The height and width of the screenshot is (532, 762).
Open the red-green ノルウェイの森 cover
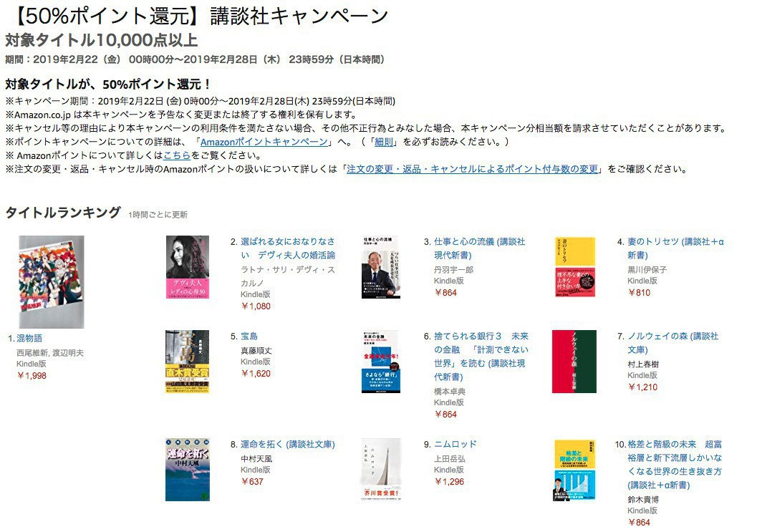574,362
